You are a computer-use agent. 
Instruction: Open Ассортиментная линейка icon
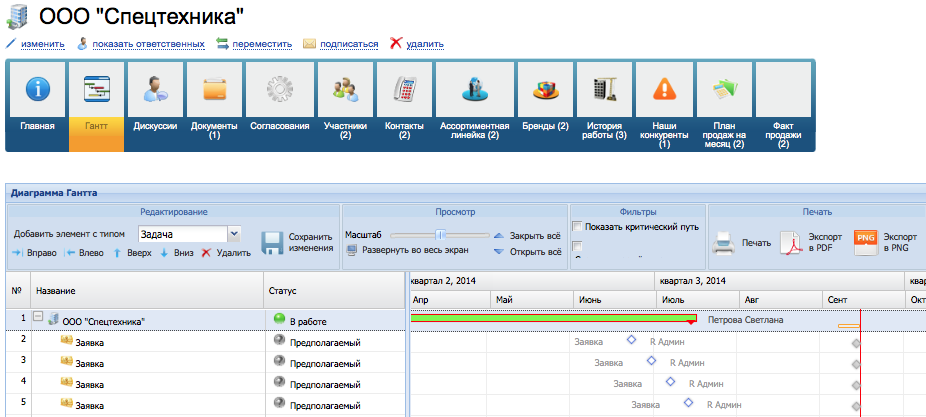474,90
